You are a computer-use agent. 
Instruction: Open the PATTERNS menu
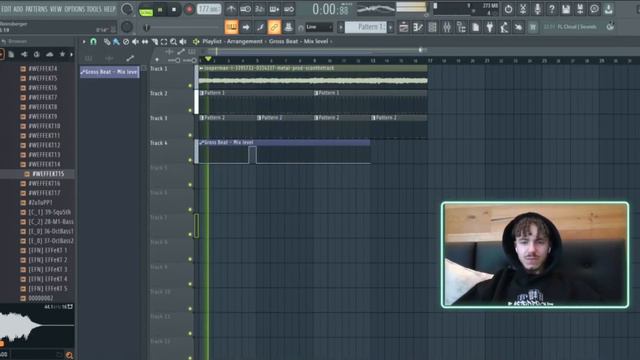36,9
